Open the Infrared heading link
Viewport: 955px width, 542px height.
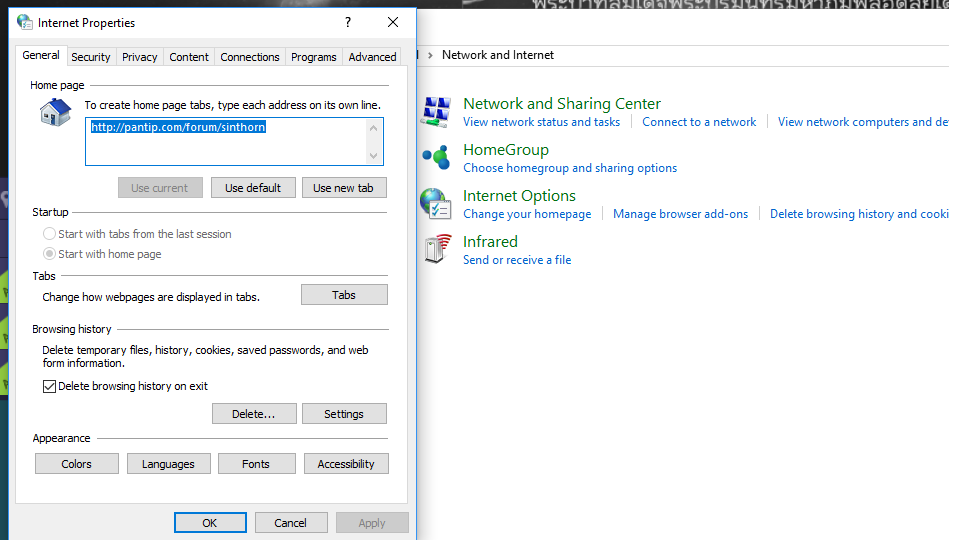[x=490, y=242]
